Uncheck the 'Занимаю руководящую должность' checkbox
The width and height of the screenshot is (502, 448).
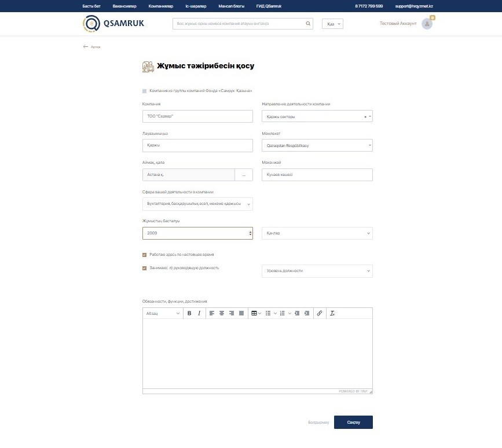pos(144,268)
